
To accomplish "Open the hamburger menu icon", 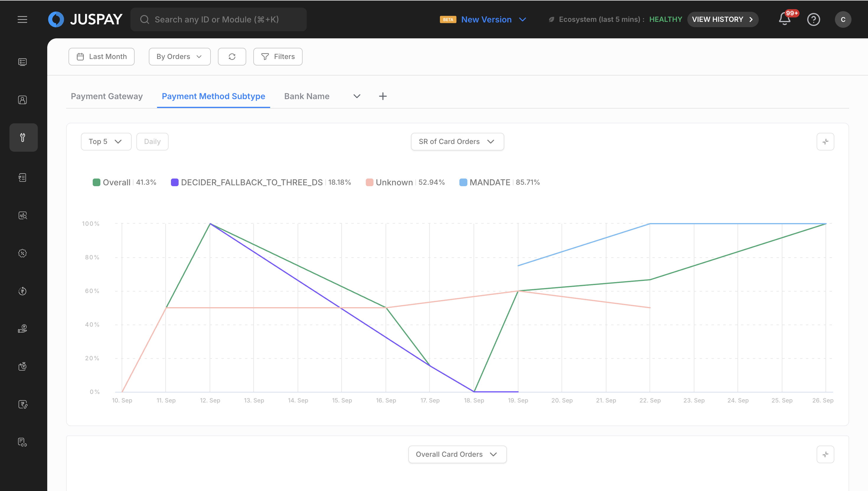I will click(x=22, y=19).
